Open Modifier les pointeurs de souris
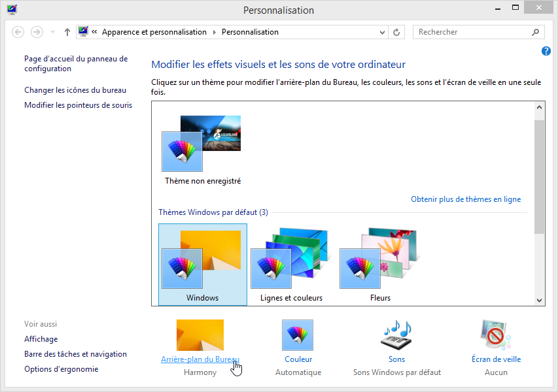The width and height of the screenshot is (558, 392). pos(78,105)
